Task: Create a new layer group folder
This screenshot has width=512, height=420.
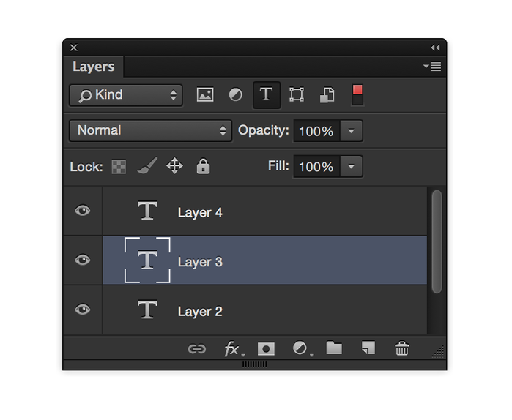Action: (334, 348)
